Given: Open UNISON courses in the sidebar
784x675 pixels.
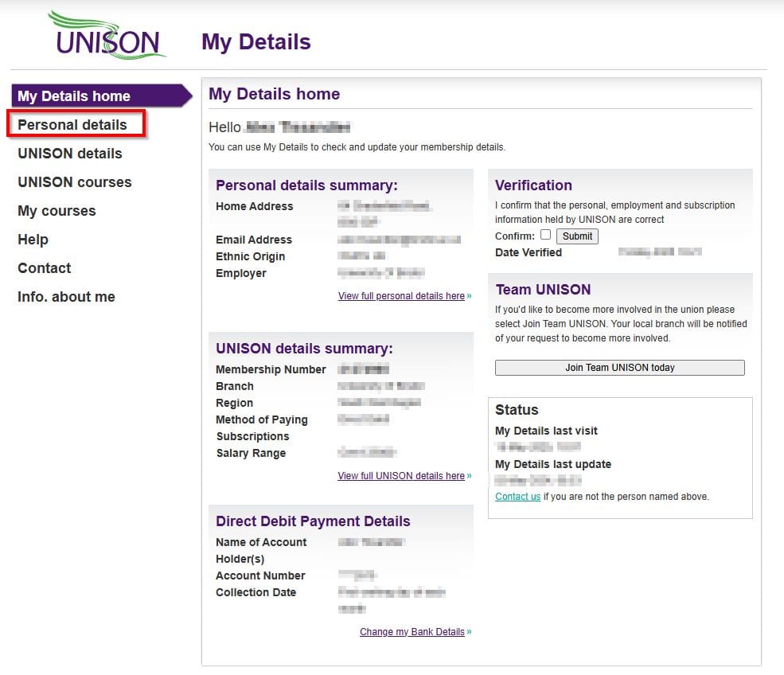Looking at the screenshot, I should point(75,182).
